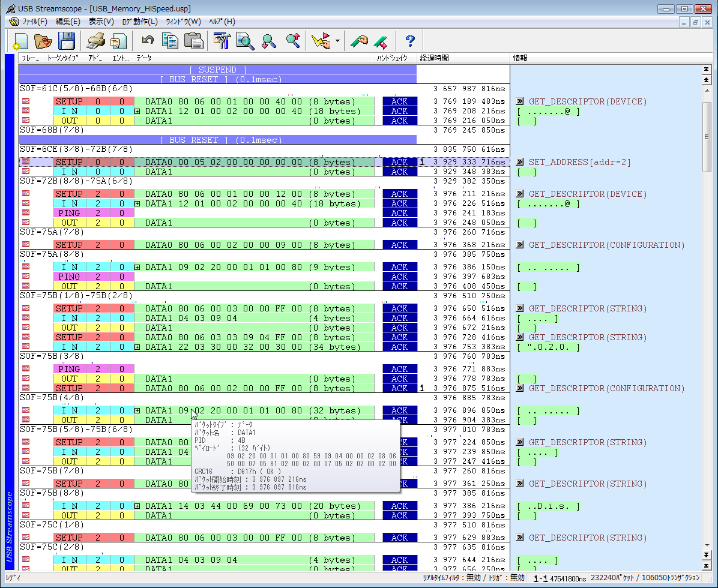Click HS icon on first SETUP row
The width and height of the screenshot is (718, 588).
coord(26,101)
